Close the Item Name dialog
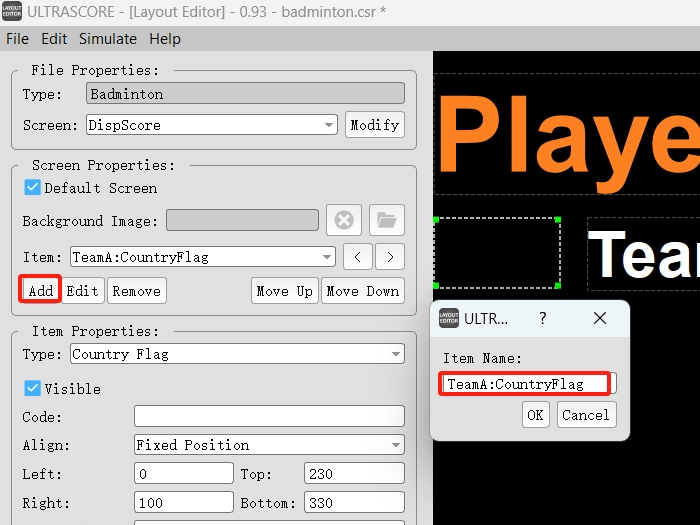Image resolution: width=700 pixels, height=525 pixels. click(600, 318)
